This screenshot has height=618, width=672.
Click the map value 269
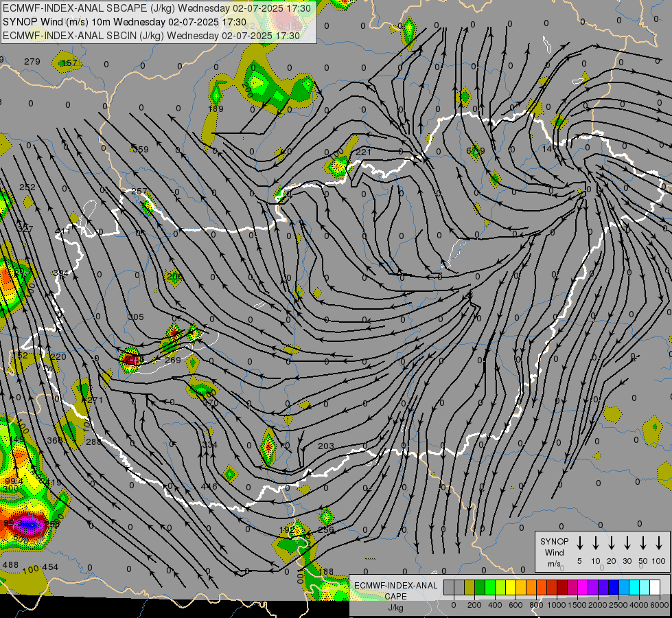[173, 360]
